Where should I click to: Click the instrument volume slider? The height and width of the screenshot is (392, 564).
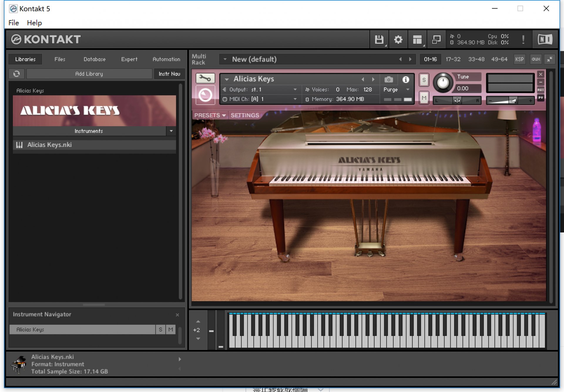click(510, 100)
